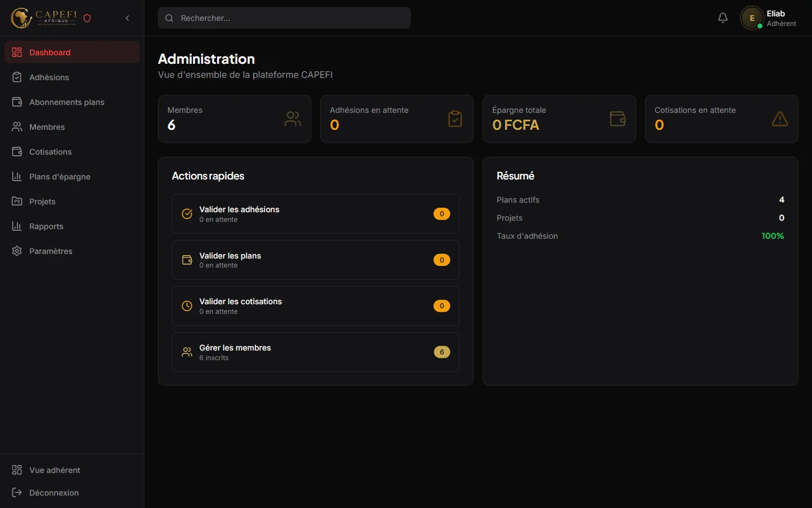Click the Projets presentation icon in sidebar
The height and width of the screenshot is (508, 812).
[17, 201]
